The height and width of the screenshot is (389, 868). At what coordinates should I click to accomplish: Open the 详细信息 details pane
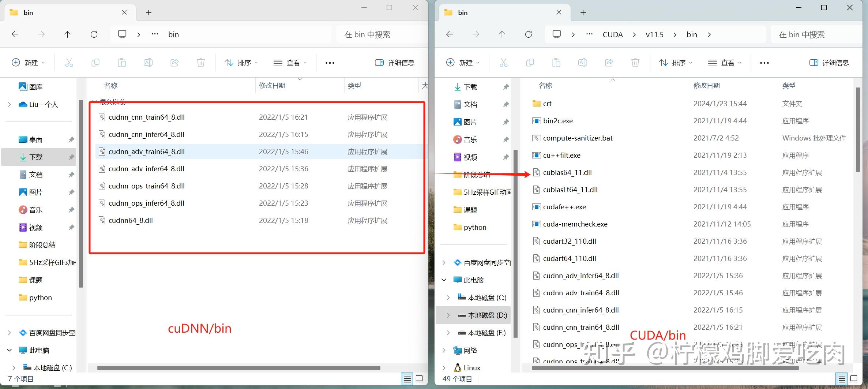click(x=394, y=62)
